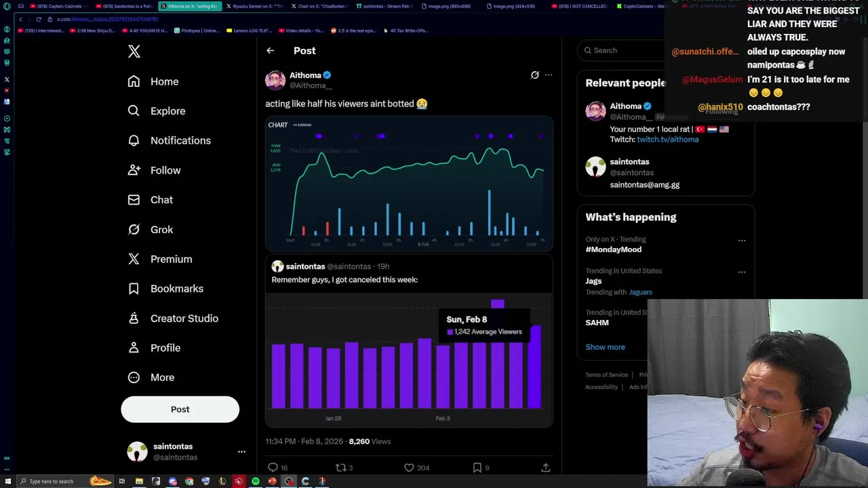Open the Jags trending topic
Viewport: 868px width, 488px height.
[x=593, y=281]
